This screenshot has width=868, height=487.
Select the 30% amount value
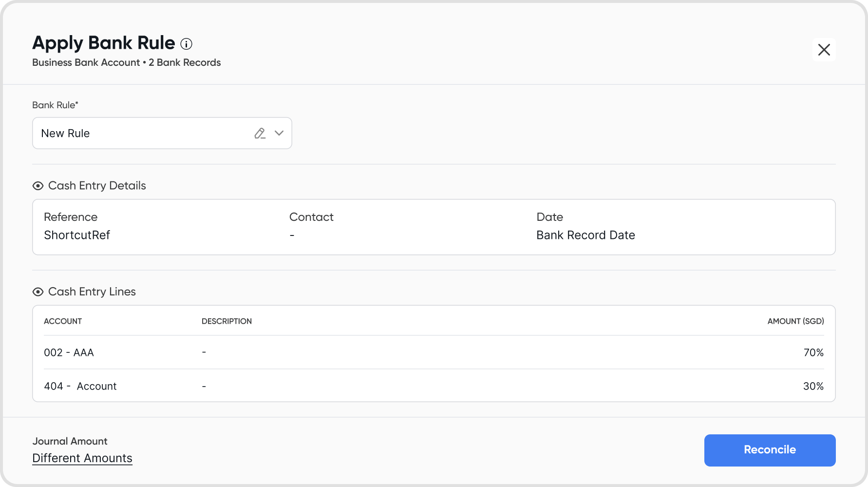(x=813, y=386)
